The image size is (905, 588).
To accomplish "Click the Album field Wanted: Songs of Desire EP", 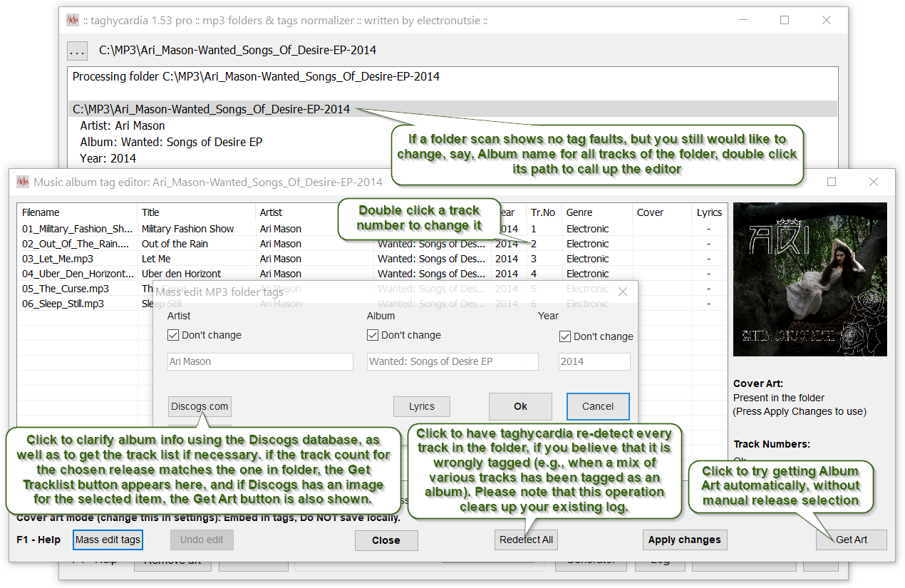I will coord(452,361).
